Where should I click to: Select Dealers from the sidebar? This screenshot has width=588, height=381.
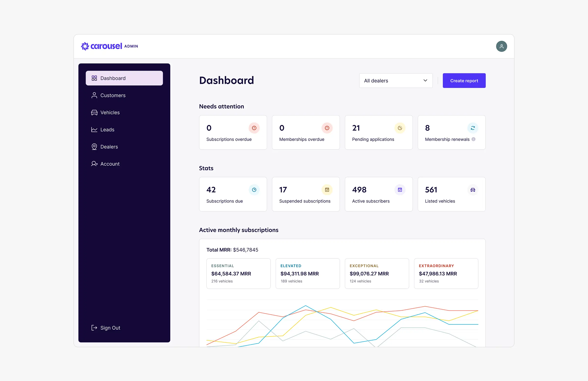pos(109,147)
